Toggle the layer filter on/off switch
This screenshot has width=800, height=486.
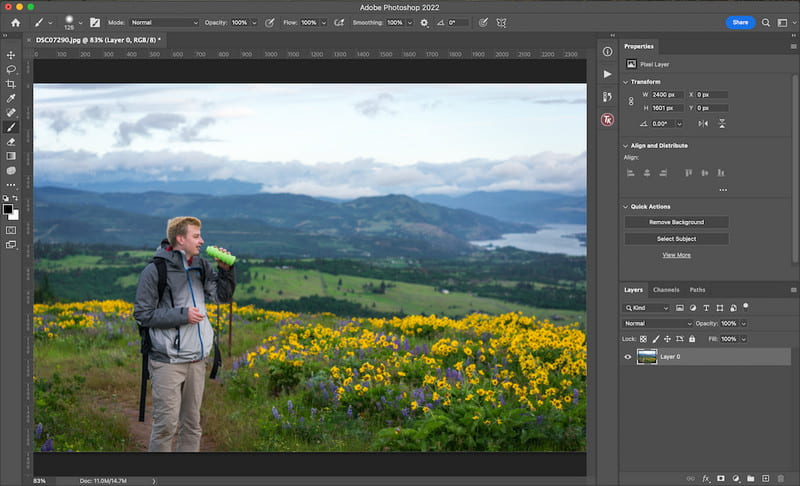pos(746,307)
